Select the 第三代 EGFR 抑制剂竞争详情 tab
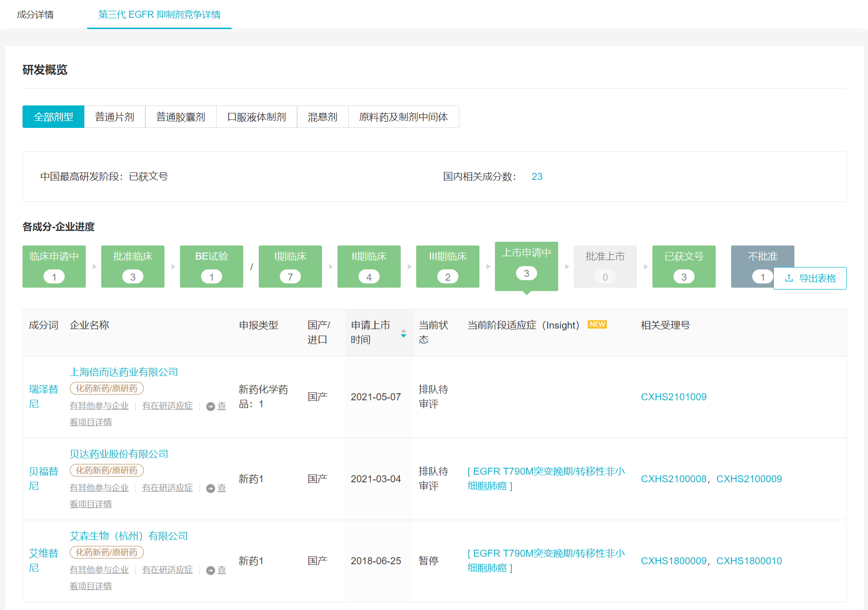Viewport: 868px width, 610px height. [x=159, y=15]
